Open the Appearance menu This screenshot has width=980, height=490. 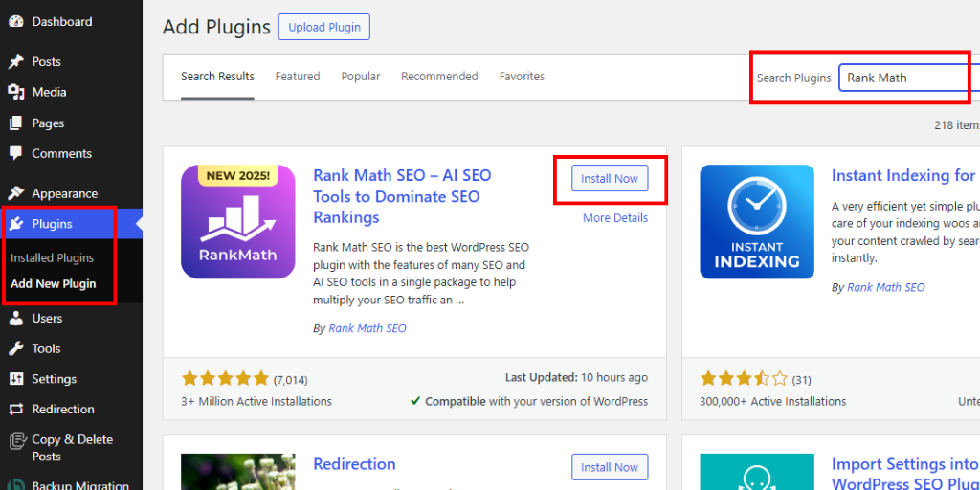(x=65, y=193)
